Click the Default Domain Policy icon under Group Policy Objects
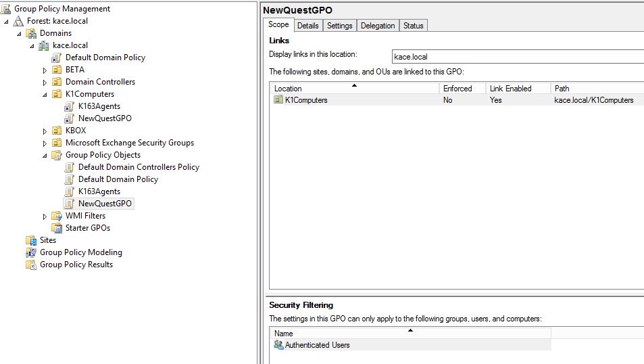The width and height of the screenshot is (644, 364). (70, 179)
